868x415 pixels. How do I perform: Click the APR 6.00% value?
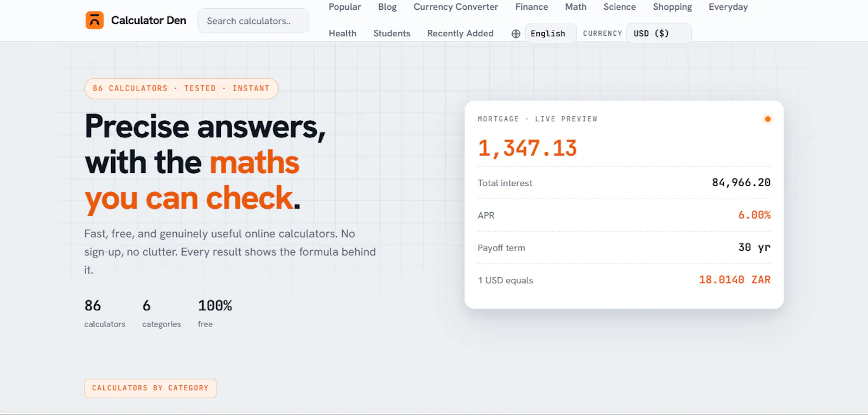tap(754, 215)
